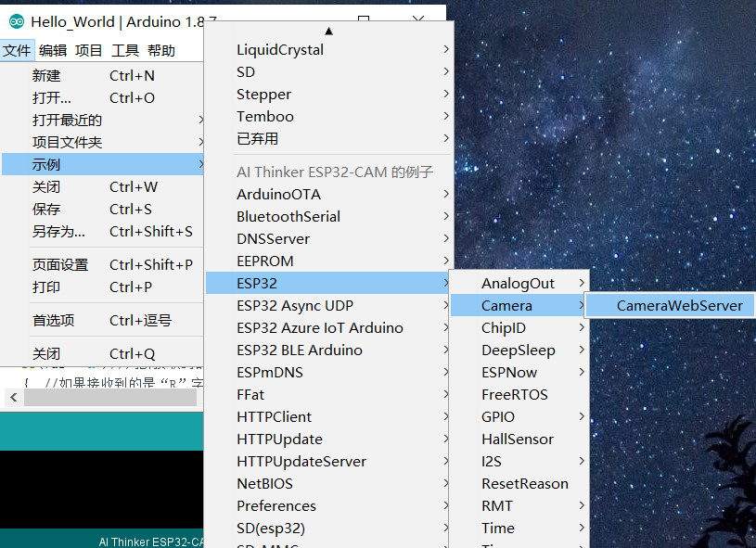Viewport: 756px width, 548px height.
Task: Choose 另存为... entry
Action: (102, 231)
